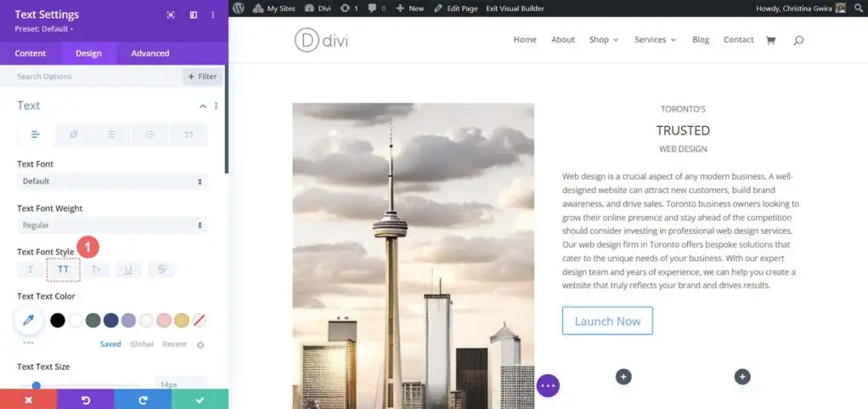Enable strikethrough font style

pyautogui.click(x=161, y=270)
